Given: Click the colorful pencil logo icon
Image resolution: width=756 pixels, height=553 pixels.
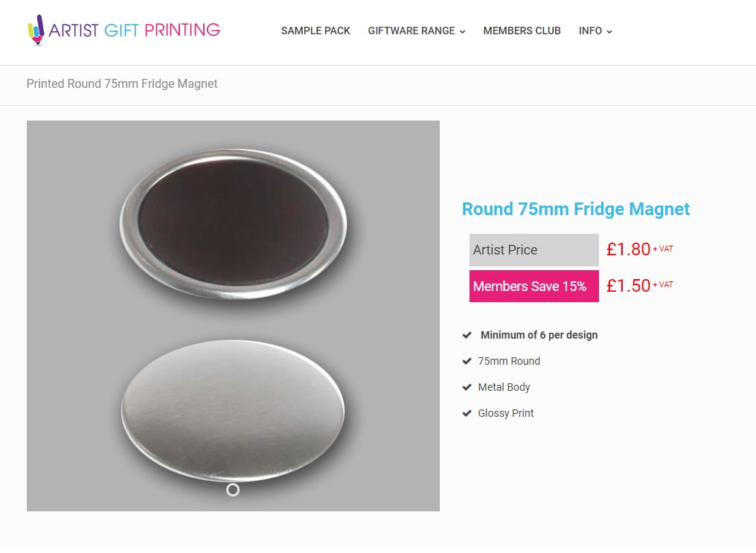Looking at the screenshot, I should pos(36,31).
